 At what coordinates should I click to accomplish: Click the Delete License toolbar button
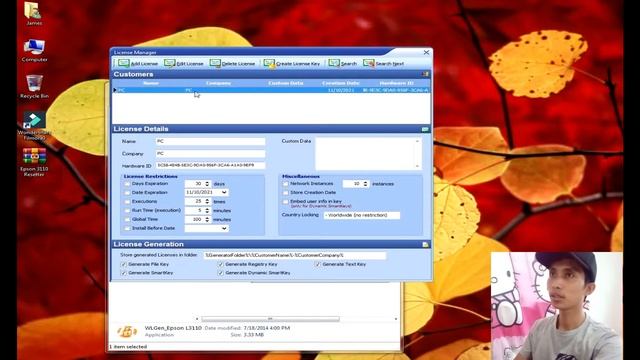[232, 63]
